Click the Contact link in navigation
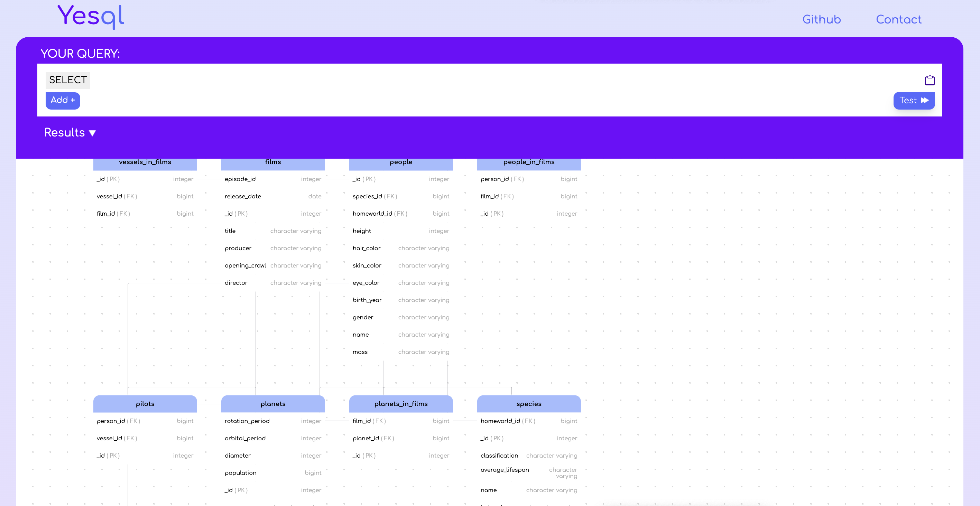The height and width of the screenshot is (506, 980). coord(899,19)
